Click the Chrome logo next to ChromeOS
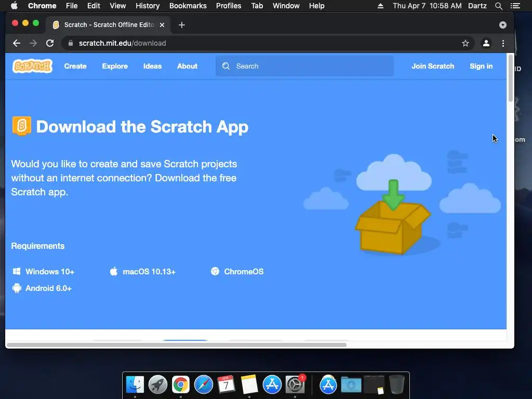 click(x=215, y=271)
